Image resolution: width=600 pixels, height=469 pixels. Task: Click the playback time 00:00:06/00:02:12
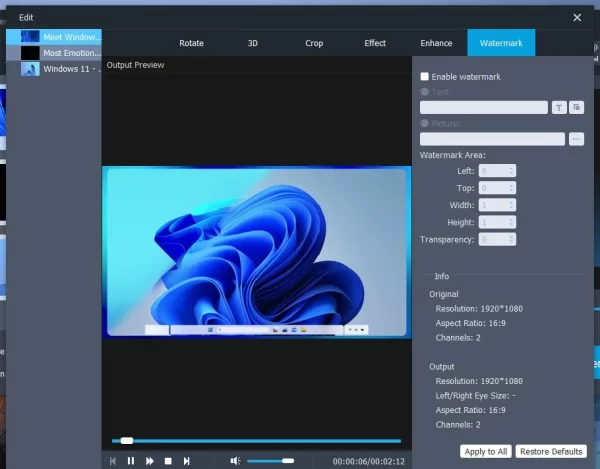368,461
